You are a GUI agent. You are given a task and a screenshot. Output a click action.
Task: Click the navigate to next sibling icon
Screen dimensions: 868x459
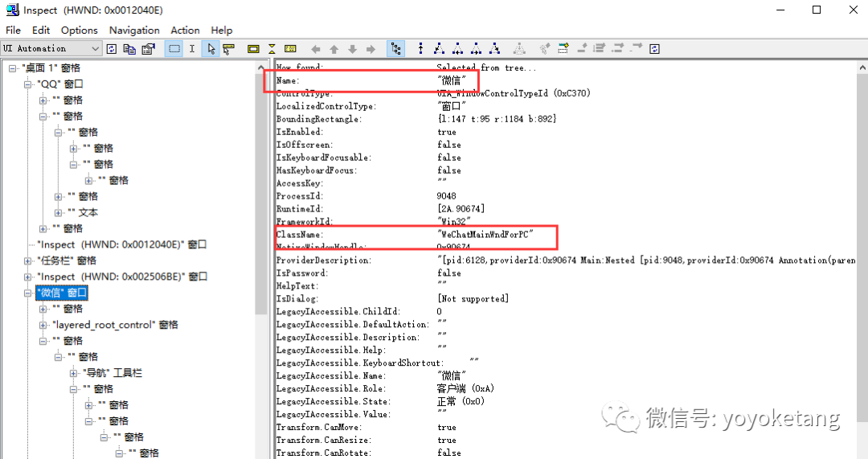pyautogui.click(x=476, y=49)
